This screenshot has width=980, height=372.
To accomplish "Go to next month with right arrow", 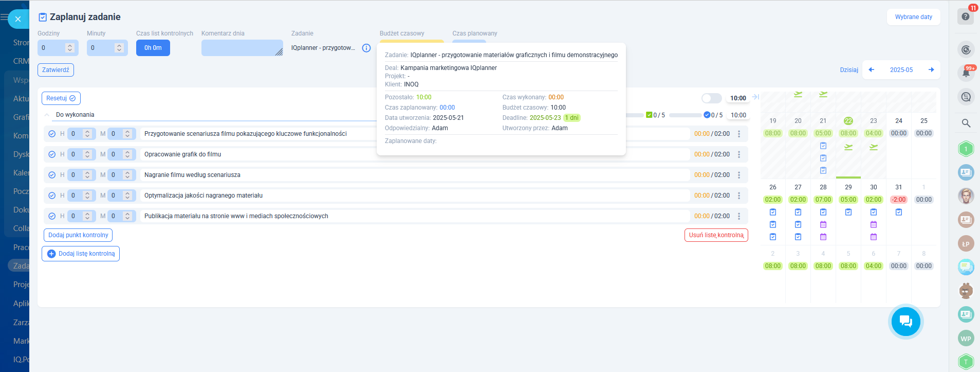I will point(931,70).
